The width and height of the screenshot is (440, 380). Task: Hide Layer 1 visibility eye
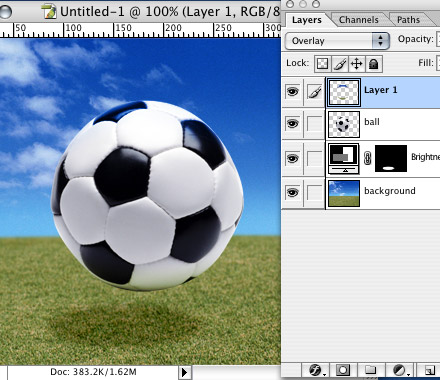point(292,91)
